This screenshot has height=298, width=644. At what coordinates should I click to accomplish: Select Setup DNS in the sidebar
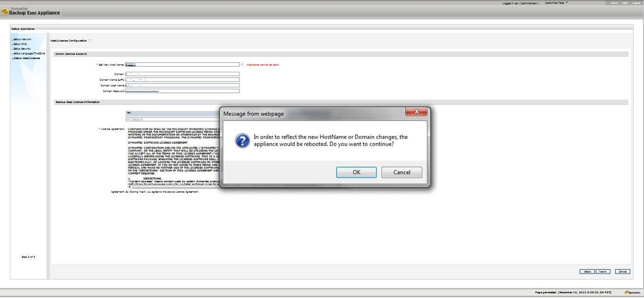pyautogui.click(x=20, y=44)
